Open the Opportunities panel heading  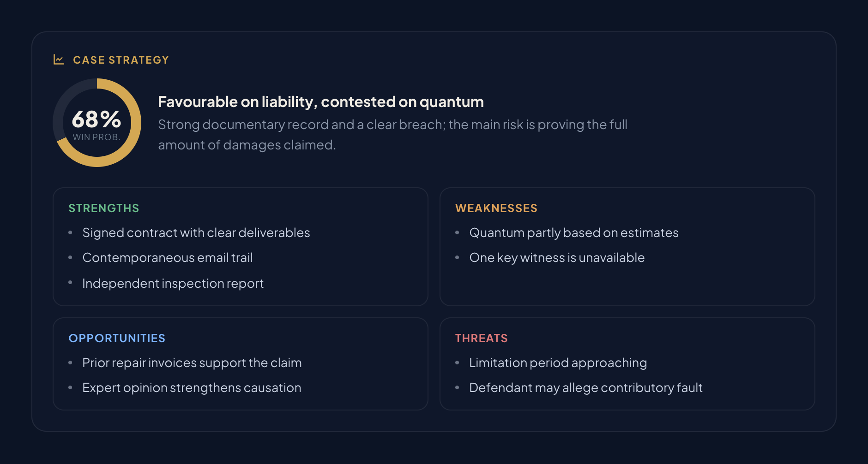click(x=117, y=339)
